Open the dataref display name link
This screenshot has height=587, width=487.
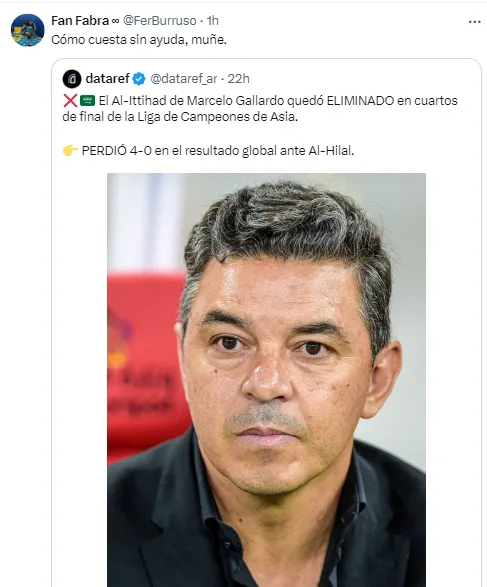(x=107, y=79)
